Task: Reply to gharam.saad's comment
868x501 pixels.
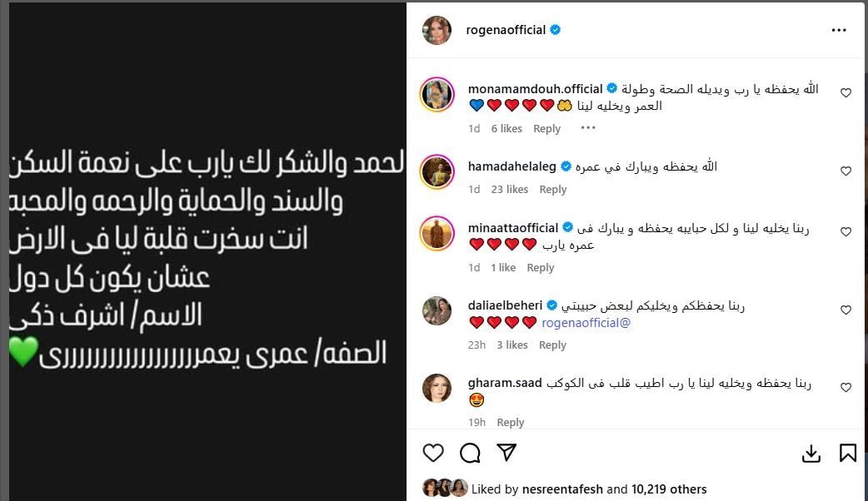Action: (511, 423)
